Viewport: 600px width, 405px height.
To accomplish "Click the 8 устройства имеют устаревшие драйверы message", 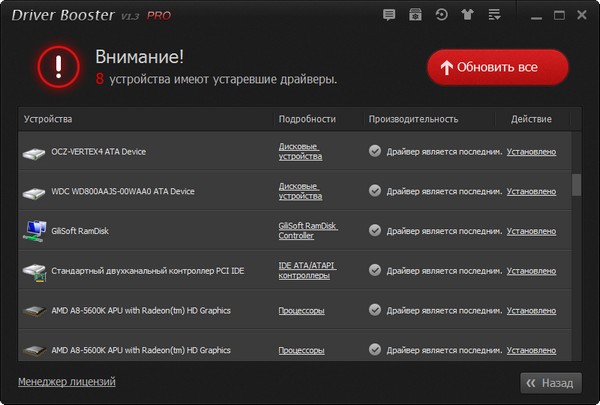I will (216, 79).
